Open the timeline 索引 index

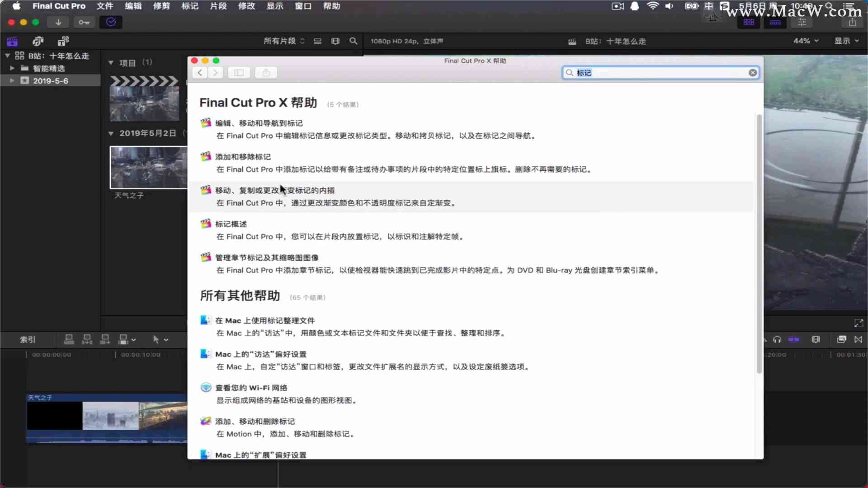pyautogui.click(x=28, y=339)
